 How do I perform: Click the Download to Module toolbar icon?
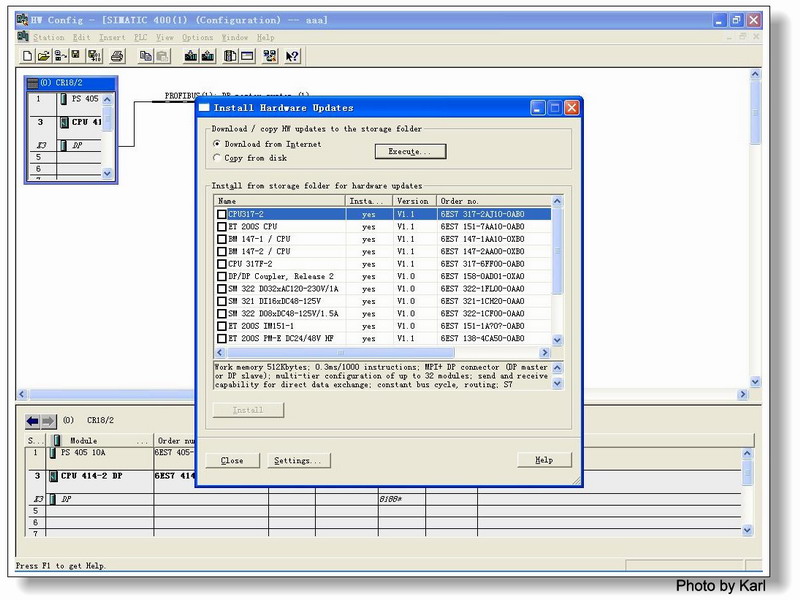191,56
